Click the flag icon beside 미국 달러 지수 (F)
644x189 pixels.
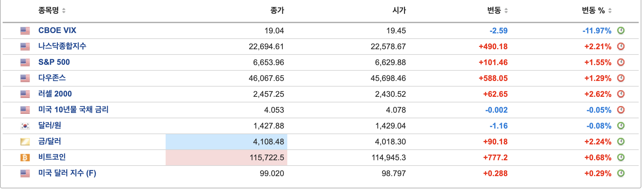pos(25,173)
